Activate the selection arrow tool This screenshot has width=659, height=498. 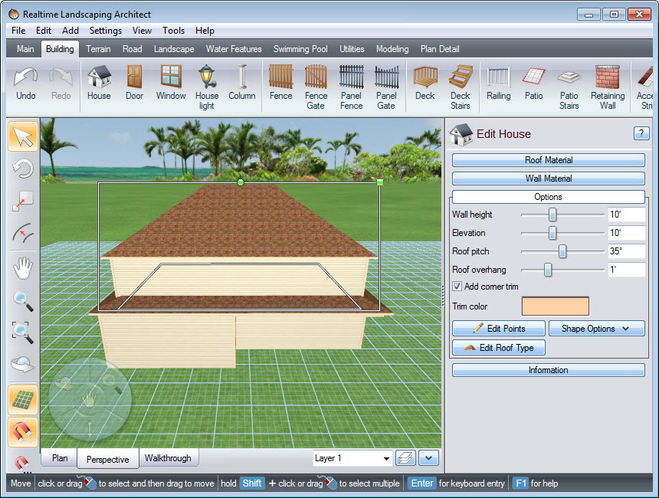click(23, 137)
